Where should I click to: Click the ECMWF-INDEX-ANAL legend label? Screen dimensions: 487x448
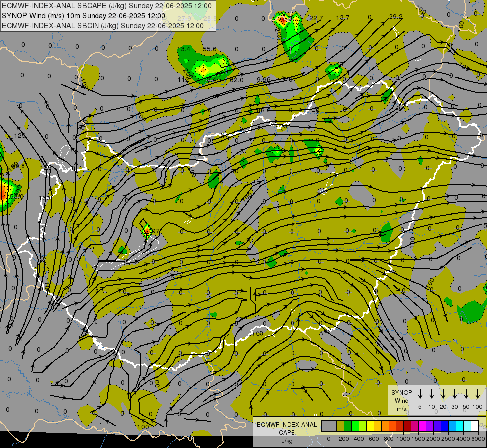click(287, 425)
